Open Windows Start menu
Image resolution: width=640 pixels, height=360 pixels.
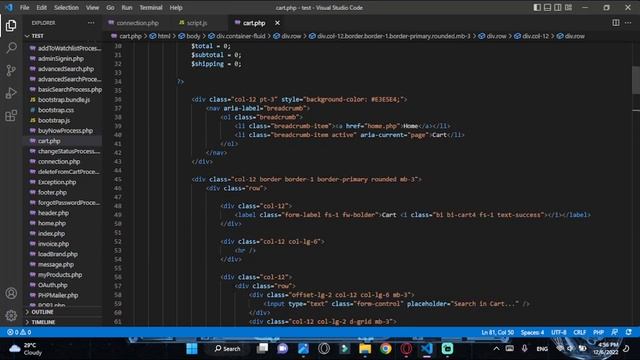coord(192,349)
